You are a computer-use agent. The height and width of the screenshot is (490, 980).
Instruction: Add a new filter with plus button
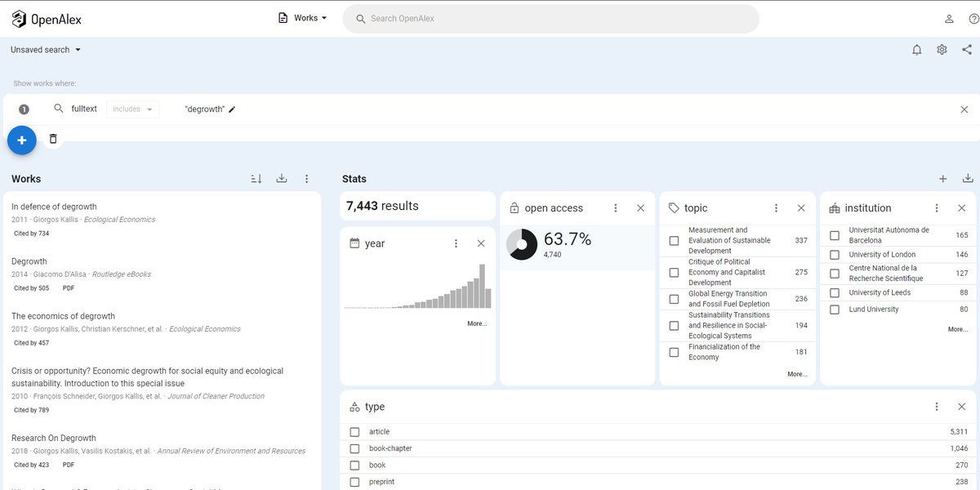click(x=22, y=140)
